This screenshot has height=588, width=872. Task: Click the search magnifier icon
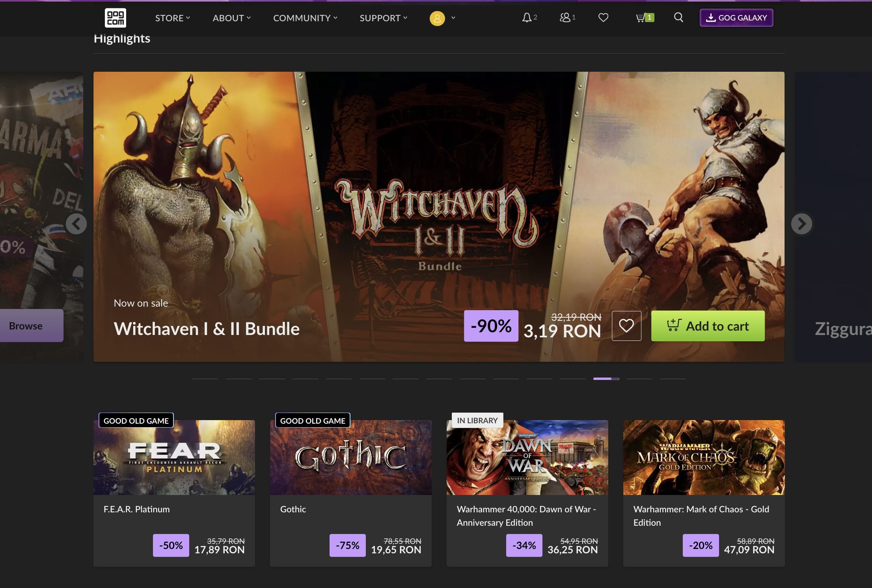678,17
